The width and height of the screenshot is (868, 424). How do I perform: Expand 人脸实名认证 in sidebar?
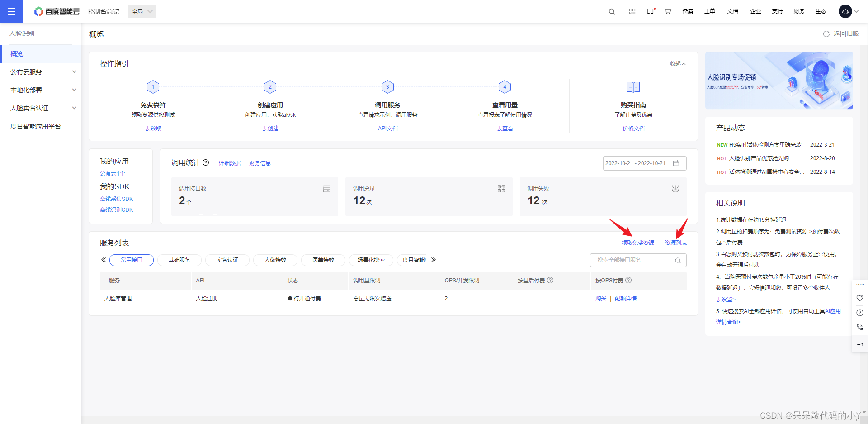pos(41,108)
